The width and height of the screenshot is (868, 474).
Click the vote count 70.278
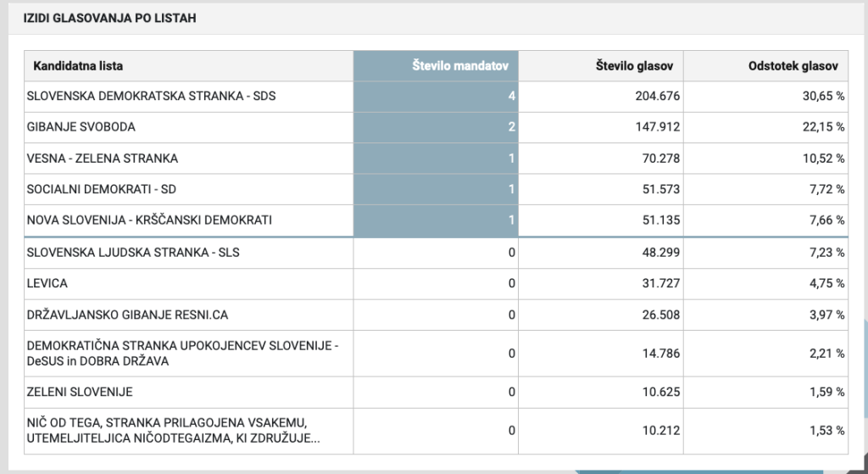pyautogui.click(x=661, y=159)
